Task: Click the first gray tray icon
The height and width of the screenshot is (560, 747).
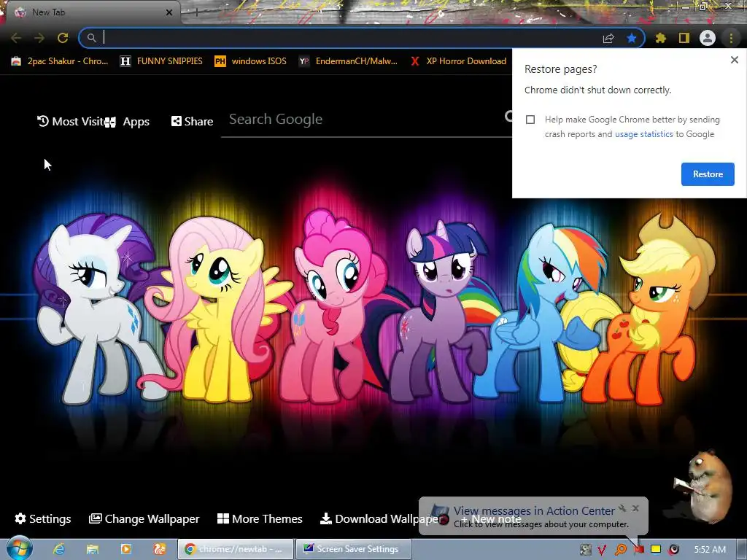Action: click(x=586, y=550)
